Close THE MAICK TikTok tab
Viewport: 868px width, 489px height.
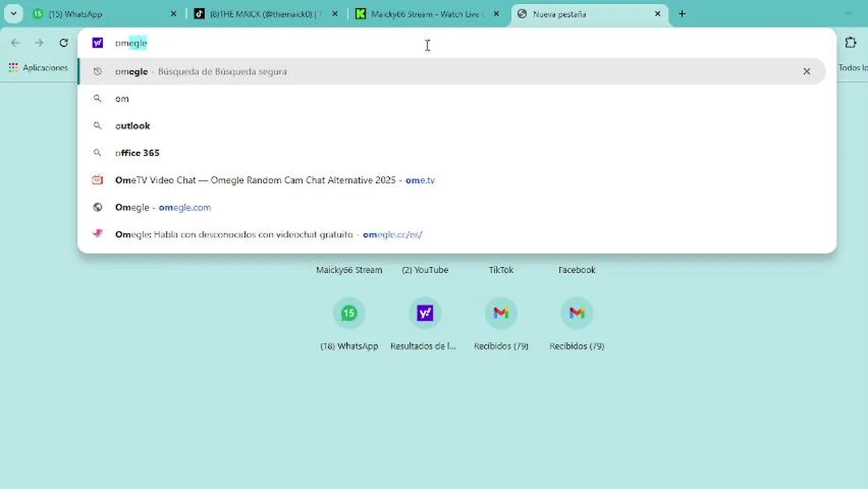tap(335, 14)
